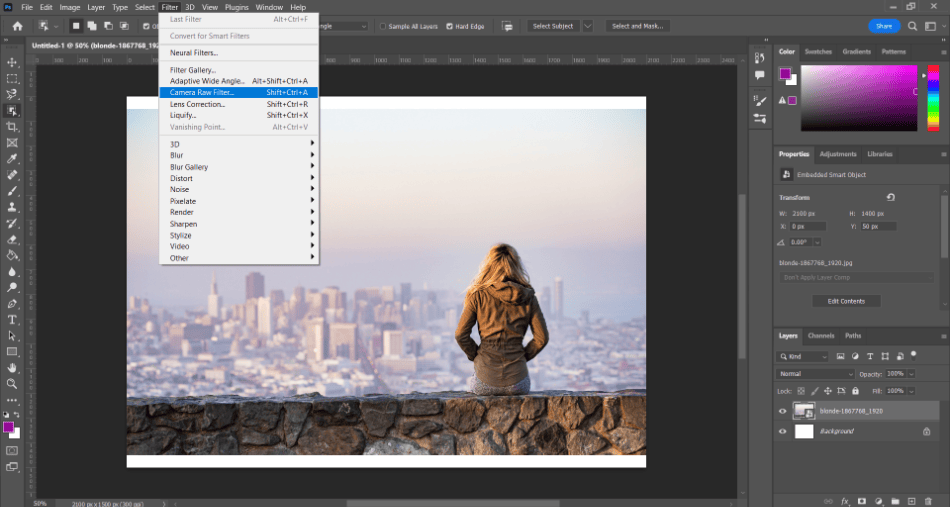Click the Select Subject button
Viewport: 950px width, 507px height.
[553, 26]
